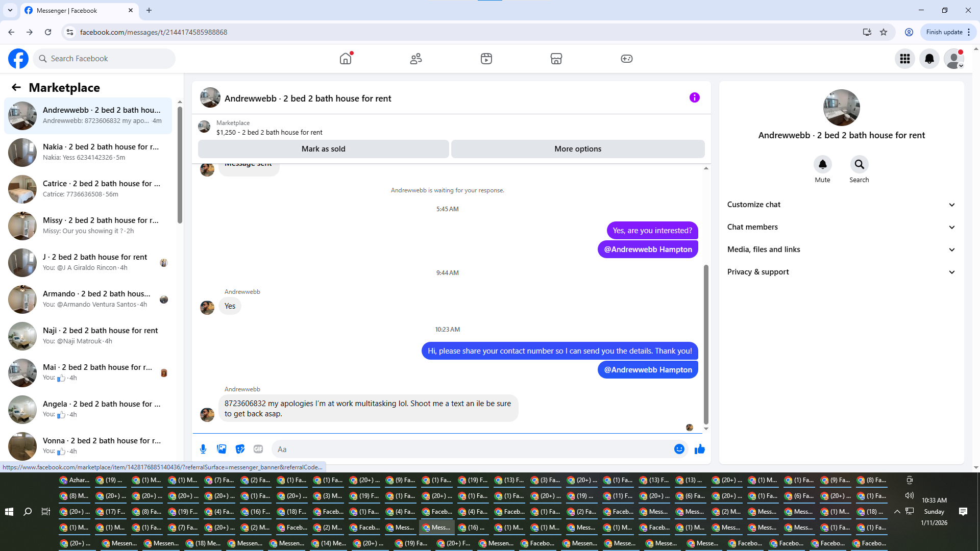The width and height of the screenshot is (980, 551).
Task: Open the Armando conversation
Action: 88,299
